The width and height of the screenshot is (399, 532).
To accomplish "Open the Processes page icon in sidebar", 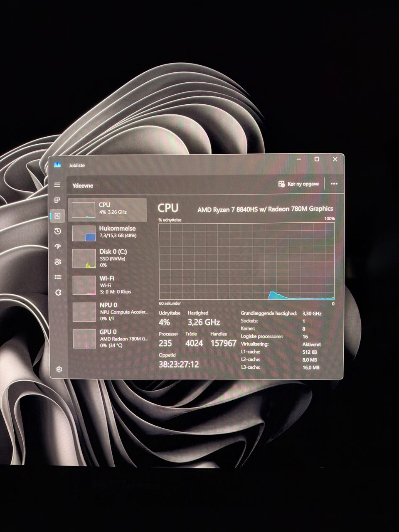I will 57,200.
